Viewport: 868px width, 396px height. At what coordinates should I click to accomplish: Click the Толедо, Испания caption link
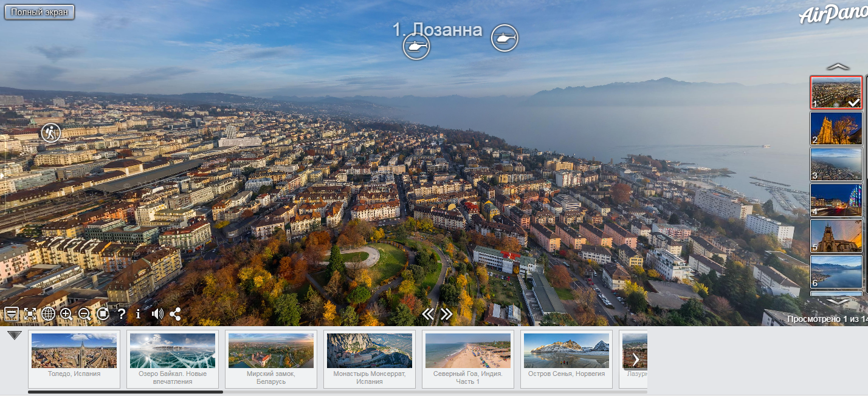click(x=74, y=374)
